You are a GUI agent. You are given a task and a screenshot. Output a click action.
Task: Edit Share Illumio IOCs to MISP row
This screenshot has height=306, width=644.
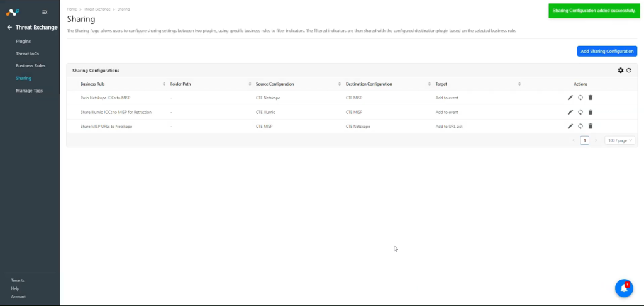[x=570, y=112]
